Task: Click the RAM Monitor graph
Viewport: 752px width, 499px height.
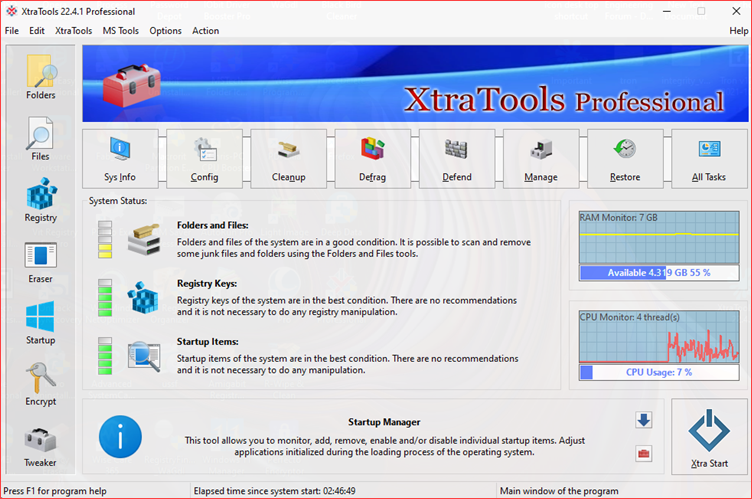Action: (x=659, y=237)
